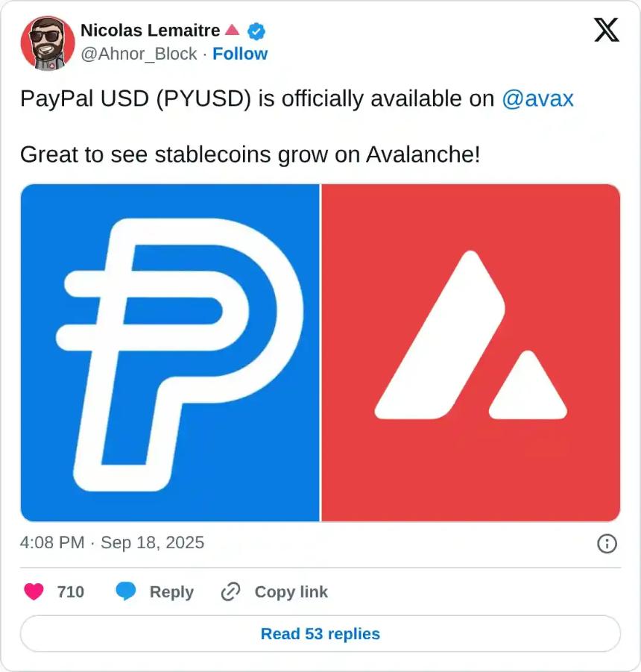Click the X logo in the top corner
641x672 pixels.
(x=607, y=31)
